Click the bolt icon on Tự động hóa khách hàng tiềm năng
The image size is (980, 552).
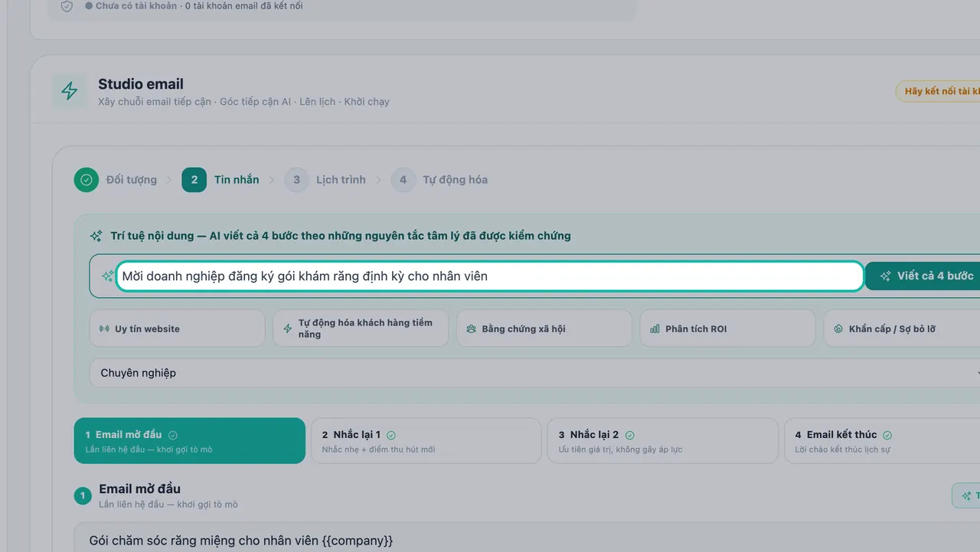(x=288, y=328)
